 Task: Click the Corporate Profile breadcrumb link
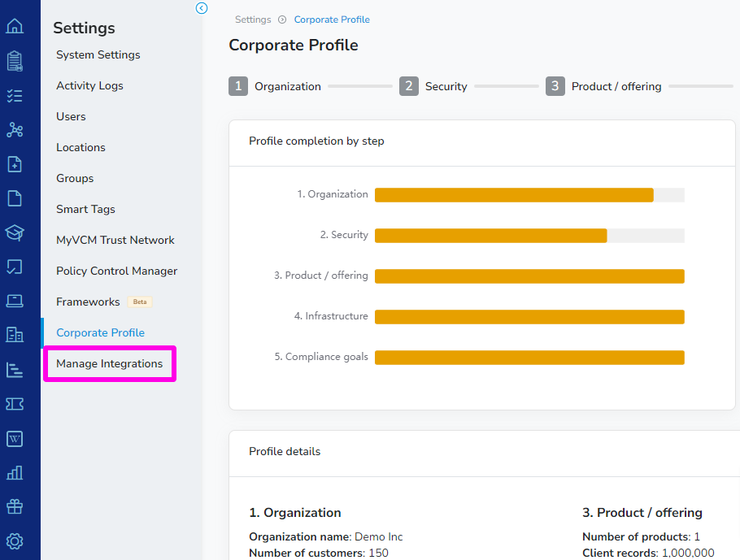click(332, 19)
